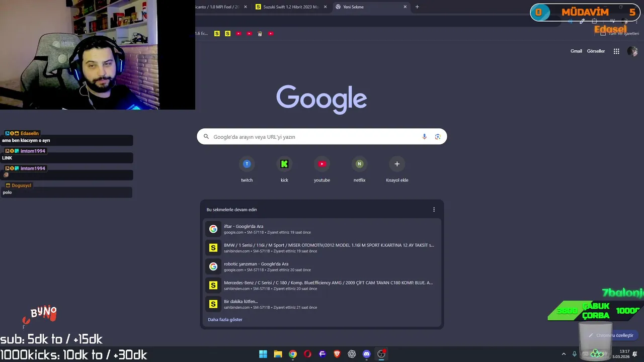Image resolution: width=644 pixels, height=362 pixels.
Task: Open OBS Studio from the taskbar
Action: click(381, 354)
